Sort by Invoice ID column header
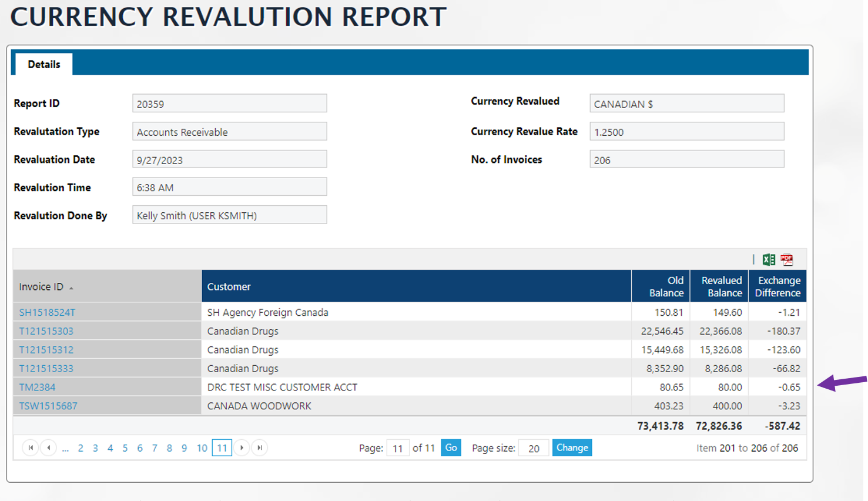The image size is (868, 501). coord(41,287)
